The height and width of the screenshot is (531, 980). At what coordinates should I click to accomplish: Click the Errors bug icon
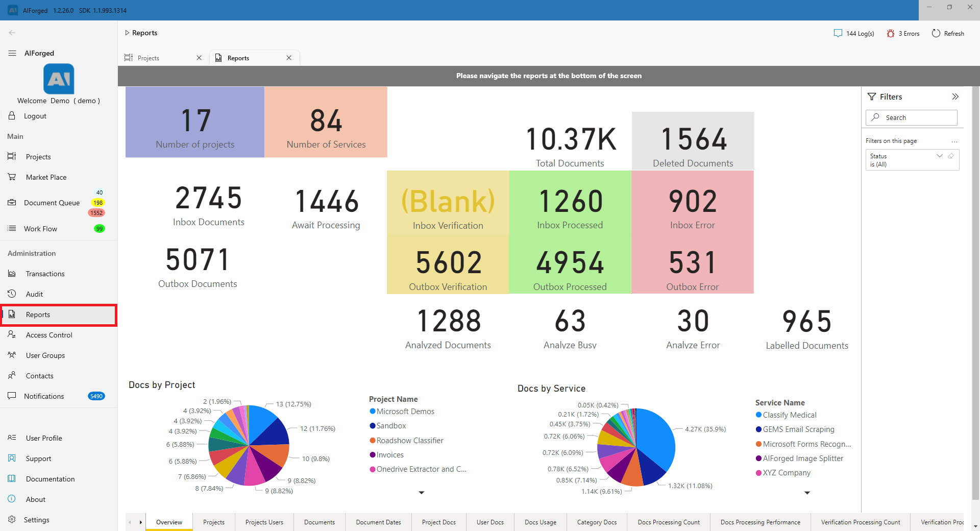coord(891,33)
